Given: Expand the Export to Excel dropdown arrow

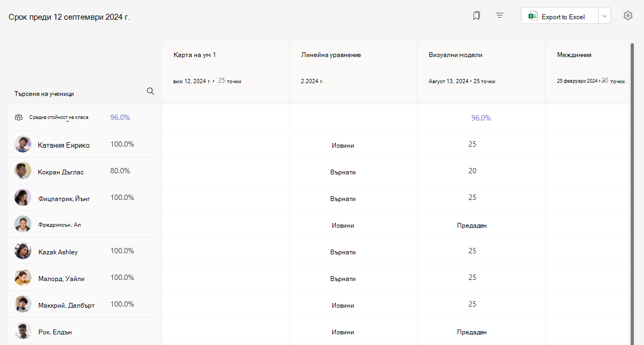Looking at the screenshot, I should [x=605, y=16].
